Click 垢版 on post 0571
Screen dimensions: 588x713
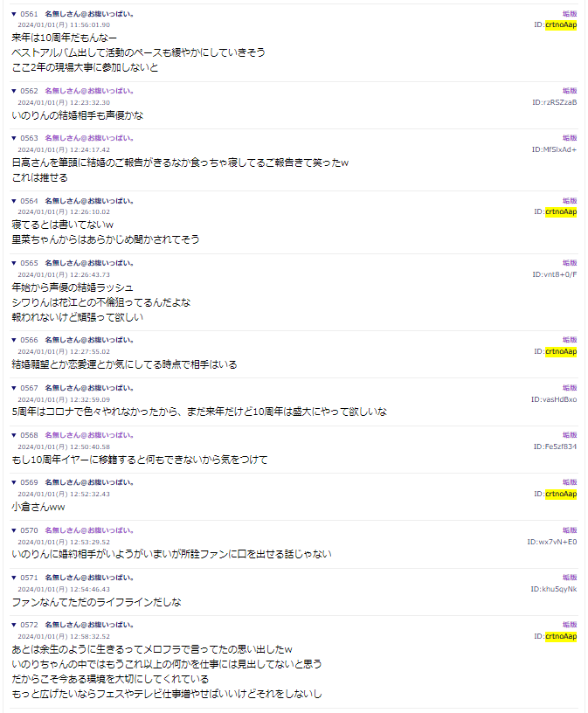[569, 578]
